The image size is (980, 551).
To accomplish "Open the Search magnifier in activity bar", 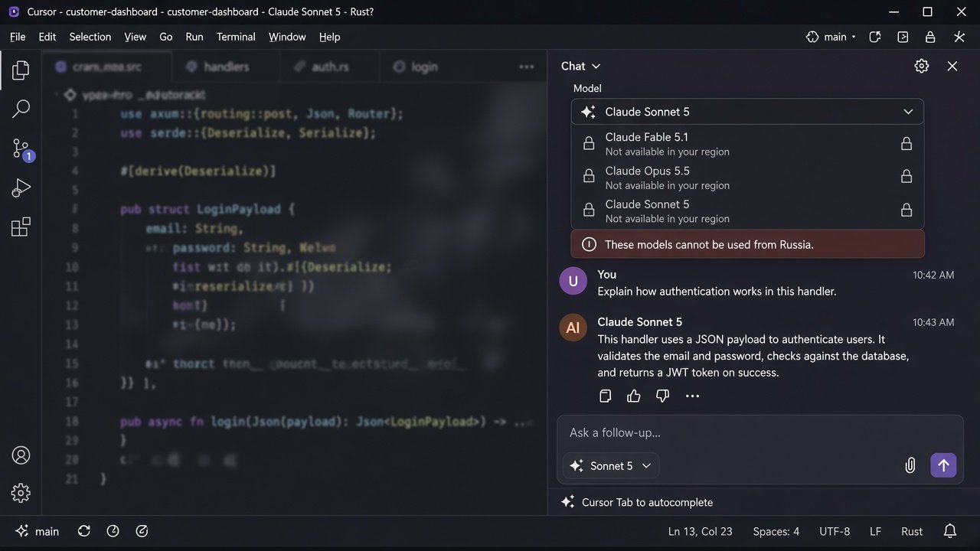I will pyautogui.click(x=21, y=109).
